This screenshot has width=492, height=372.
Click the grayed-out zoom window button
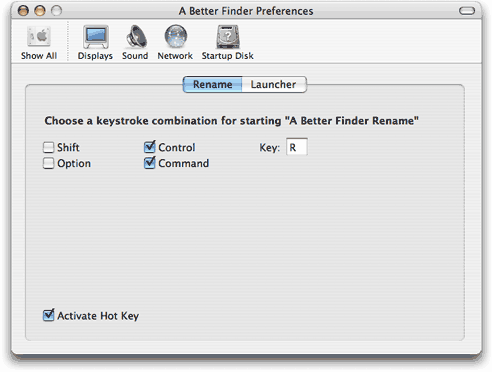coord(56,11)
